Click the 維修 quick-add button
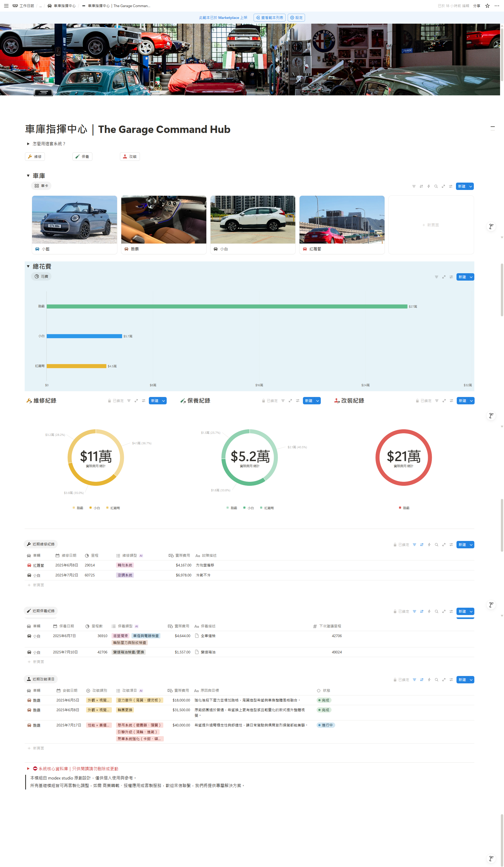The image size is (504, 867). 35,157
